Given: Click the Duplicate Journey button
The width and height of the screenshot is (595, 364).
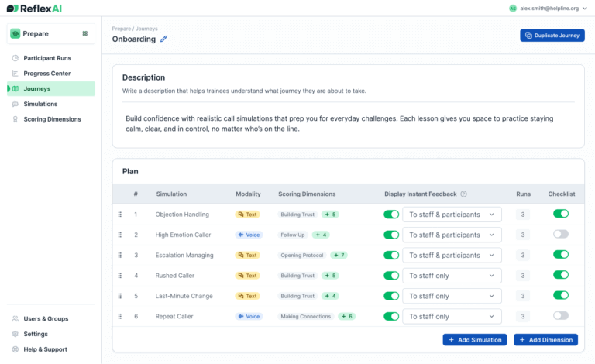Looking at the screenshot, I should pos(552,36).
